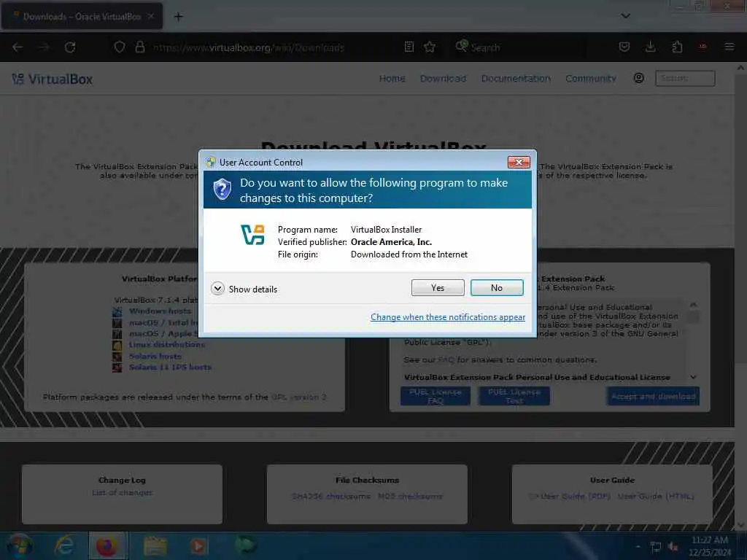Click the PUEL License Text button
Image resolution: width=747 pixels, height=560 pixels.
514,396
